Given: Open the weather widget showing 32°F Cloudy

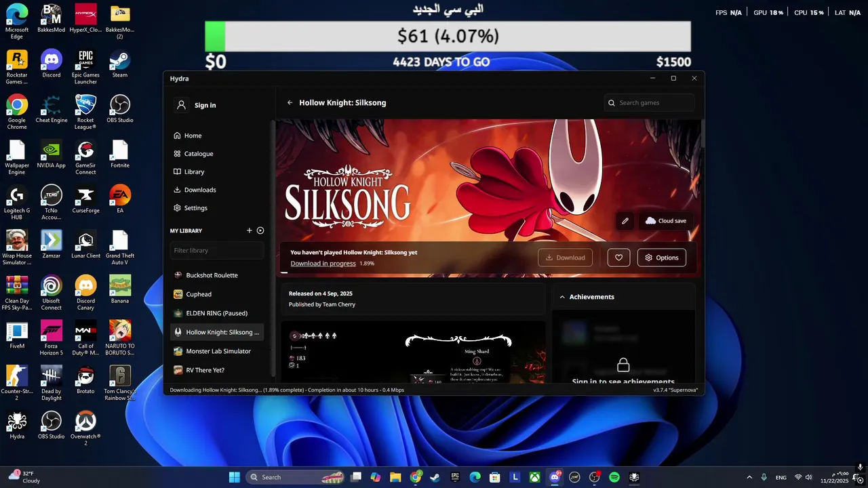Looking at the screenshot, I should [24, 476].
